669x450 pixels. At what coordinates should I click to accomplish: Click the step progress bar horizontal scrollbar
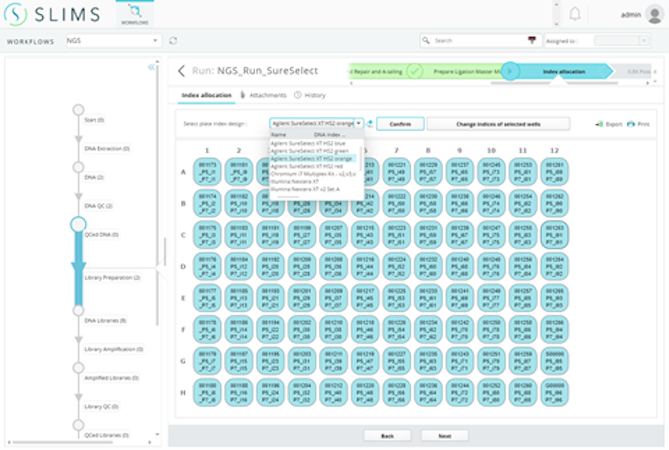pyautogui.click(x=554, y=83)
